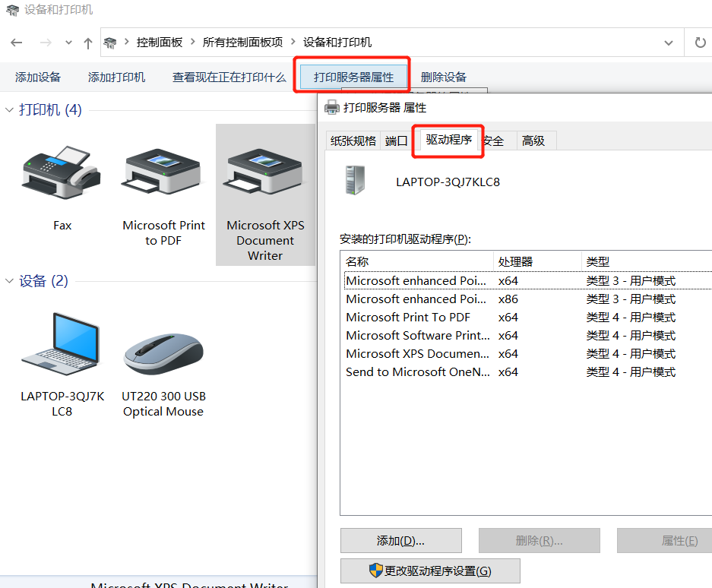This screenshot has width=712, height=588.
Task: Select Microsoft enhanced Poi... x64 driver row
Action: (528, 280)
